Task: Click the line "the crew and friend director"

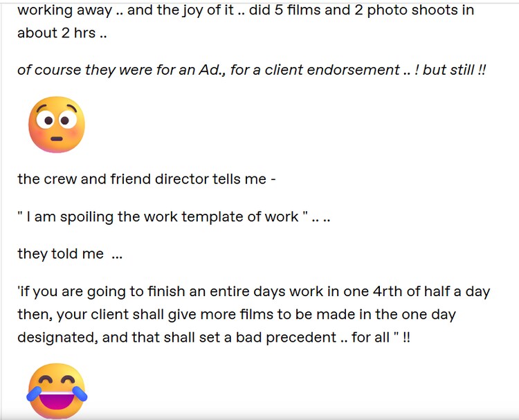Action: pos(147,179)
